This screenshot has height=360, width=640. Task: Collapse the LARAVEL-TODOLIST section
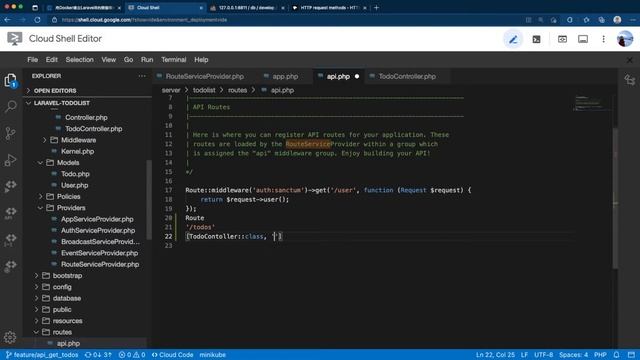pyautogui.click(x=61, y=103)
